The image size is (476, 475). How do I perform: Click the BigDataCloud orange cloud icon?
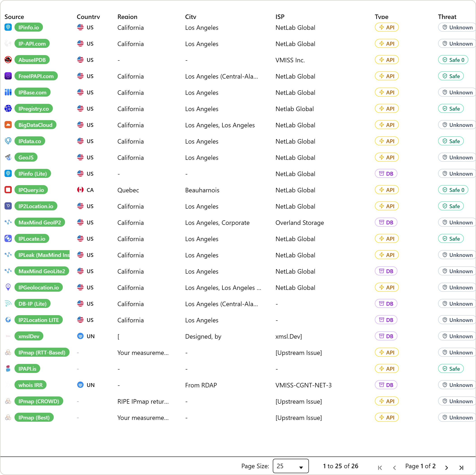(x=8, y=125)
